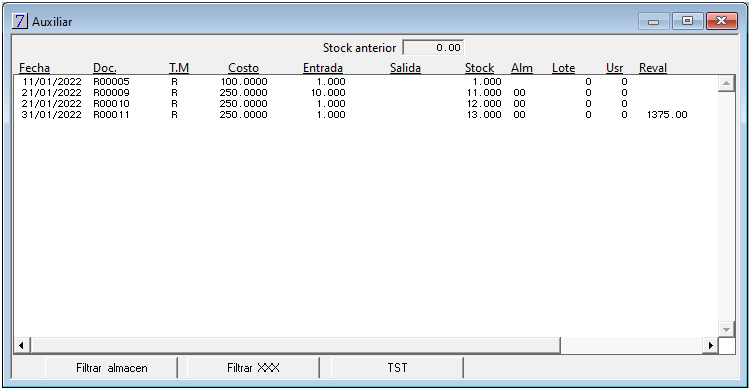The height and width of the screenshot is (390, 750).
Task: Click the Stock anterior field
Action: pos(433,48)
